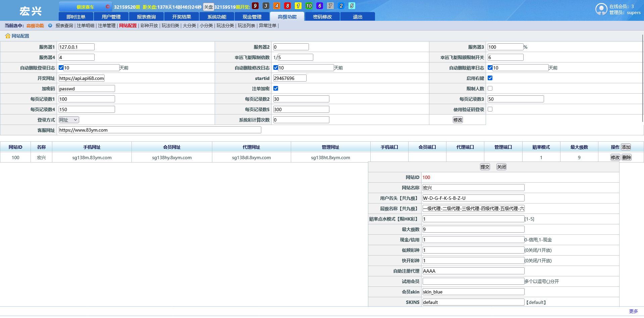Open 玩法分类 submenu link

225,26
